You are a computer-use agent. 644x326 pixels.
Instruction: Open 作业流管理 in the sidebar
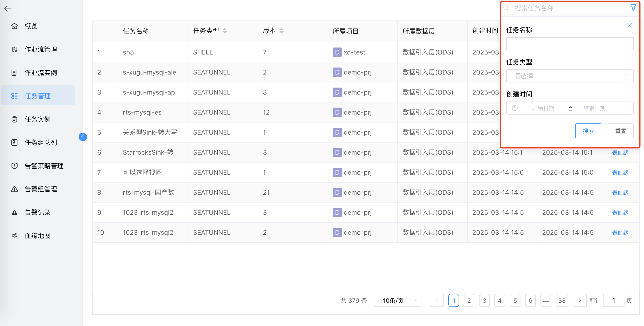[x=40, y=49]
